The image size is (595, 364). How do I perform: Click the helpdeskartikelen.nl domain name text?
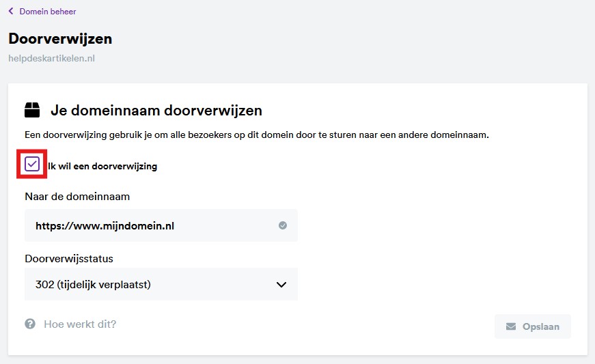coord(51,59)
